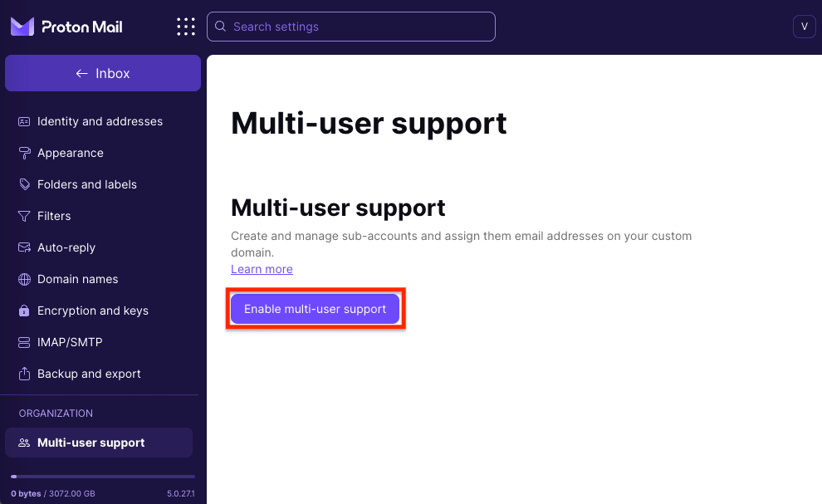Select Multi-user support in the sidebar
This screenshot has height=504, width=822.
[99, 443]
